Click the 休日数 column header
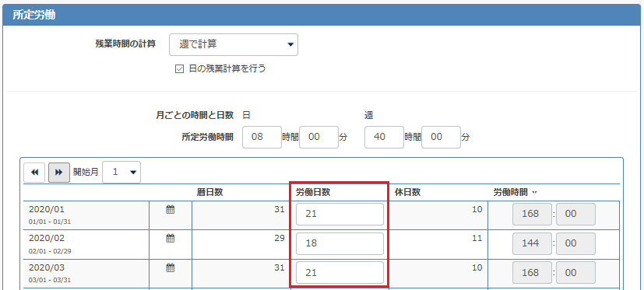 coord(407,193)
